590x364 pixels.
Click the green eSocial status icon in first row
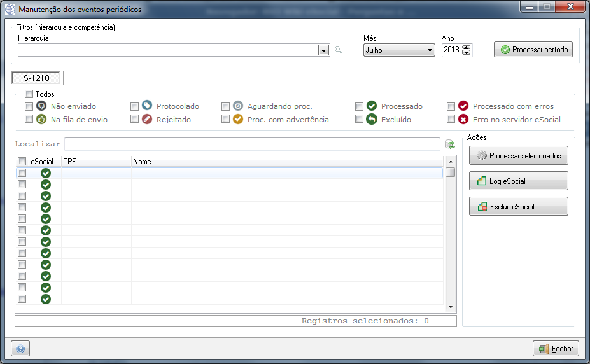[46, 173]
